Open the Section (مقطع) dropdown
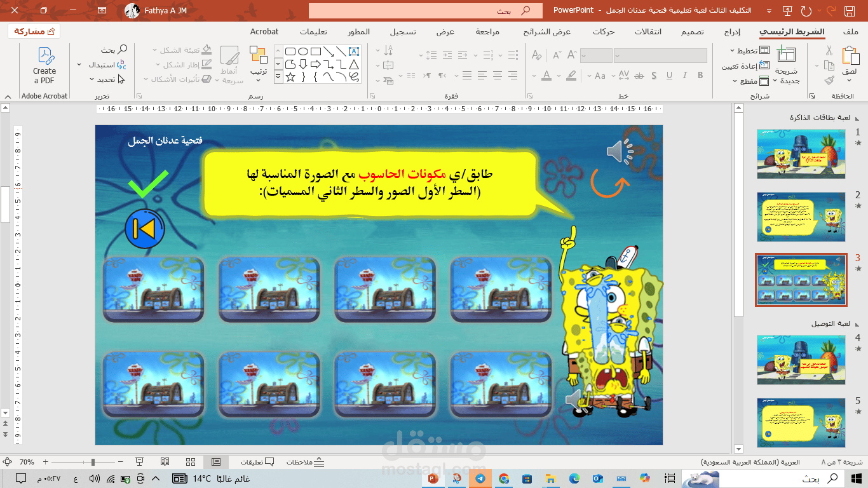 click(752, 81)
